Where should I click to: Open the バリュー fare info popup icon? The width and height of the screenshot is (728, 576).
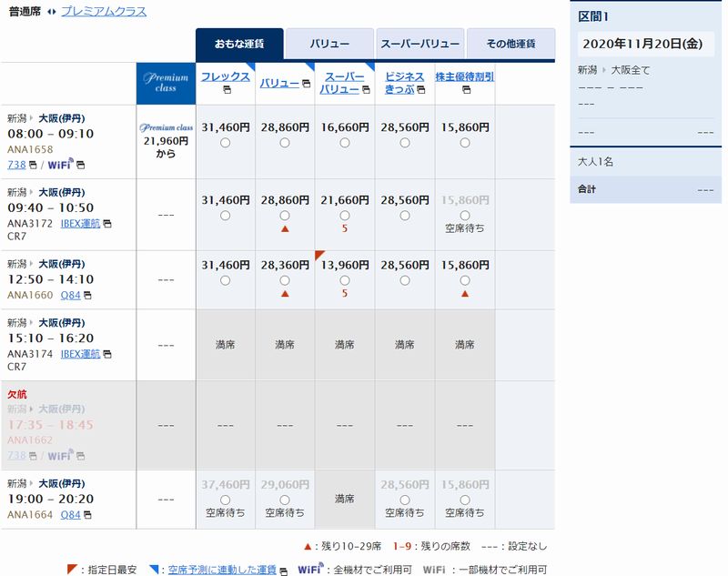click(x=306, y=84)
